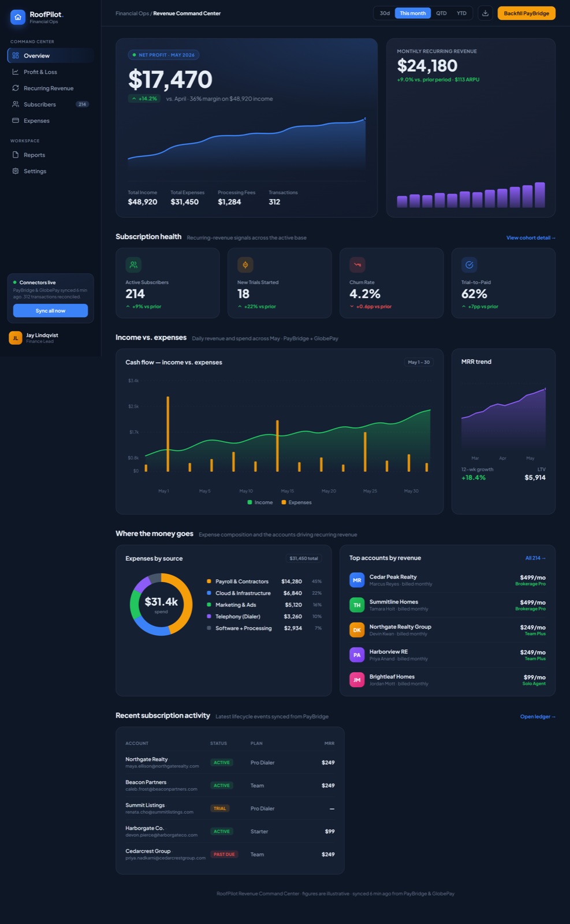Click the 214 badge next to Subscribers

(82, 105)
